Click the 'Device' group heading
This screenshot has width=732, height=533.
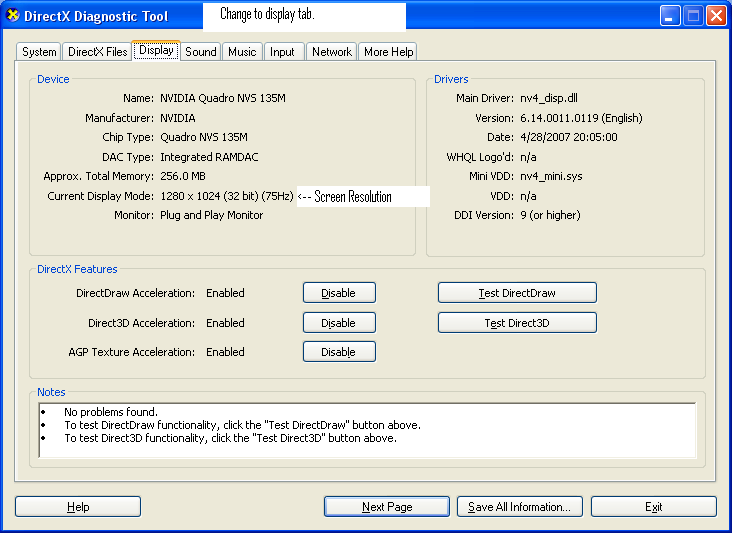53,79
